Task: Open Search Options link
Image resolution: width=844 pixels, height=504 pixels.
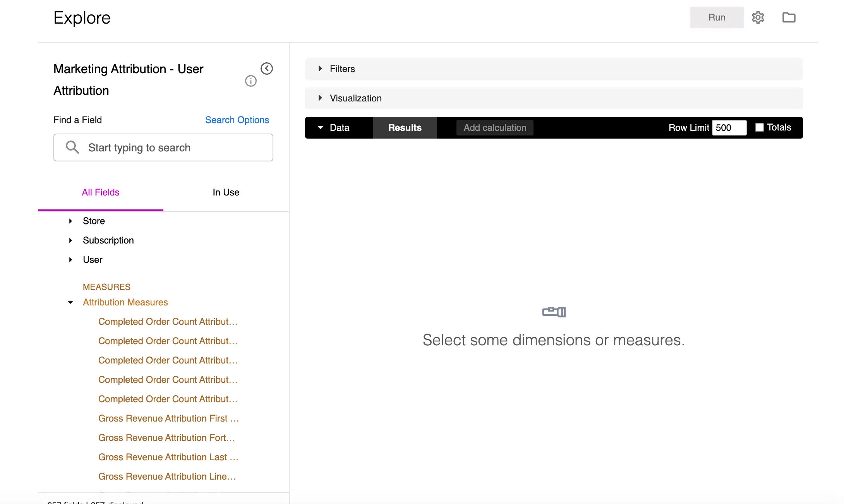Action: pos(237,120)
